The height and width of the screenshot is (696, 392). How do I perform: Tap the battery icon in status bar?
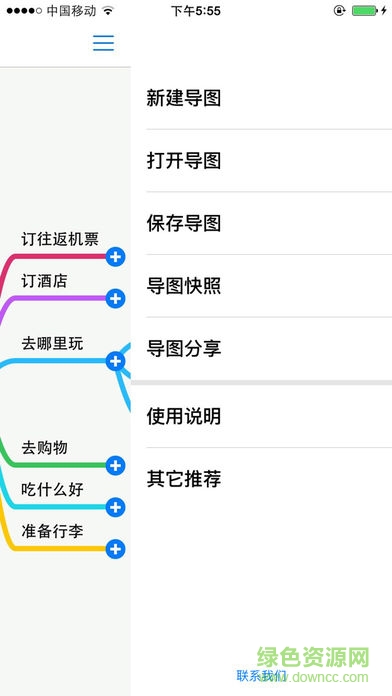365,11
